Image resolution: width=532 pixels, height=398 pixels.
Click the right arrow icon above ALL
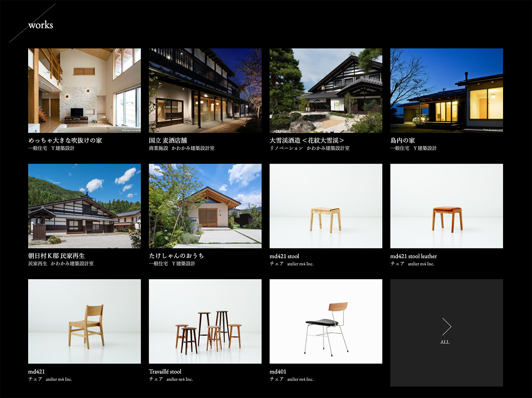446,326
